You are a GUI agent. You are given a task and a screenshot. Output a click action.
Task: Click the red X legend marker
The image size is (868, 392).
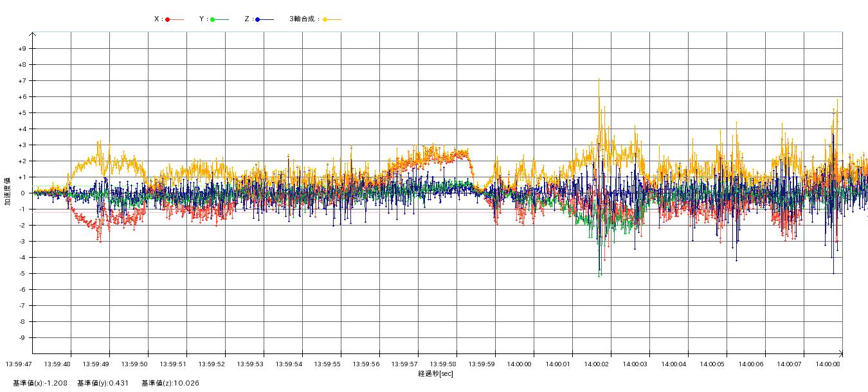click(x=168, y=19)
